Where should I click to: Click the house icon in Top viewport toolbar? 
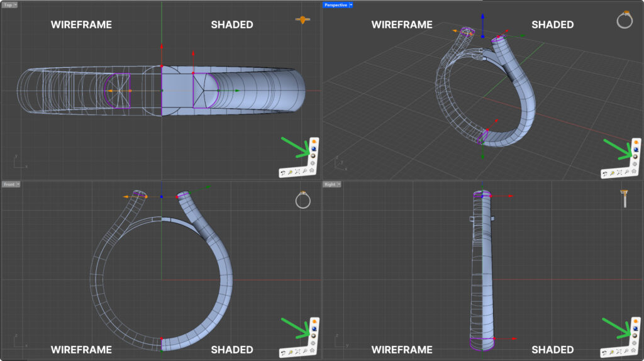(x=313, y=170)
